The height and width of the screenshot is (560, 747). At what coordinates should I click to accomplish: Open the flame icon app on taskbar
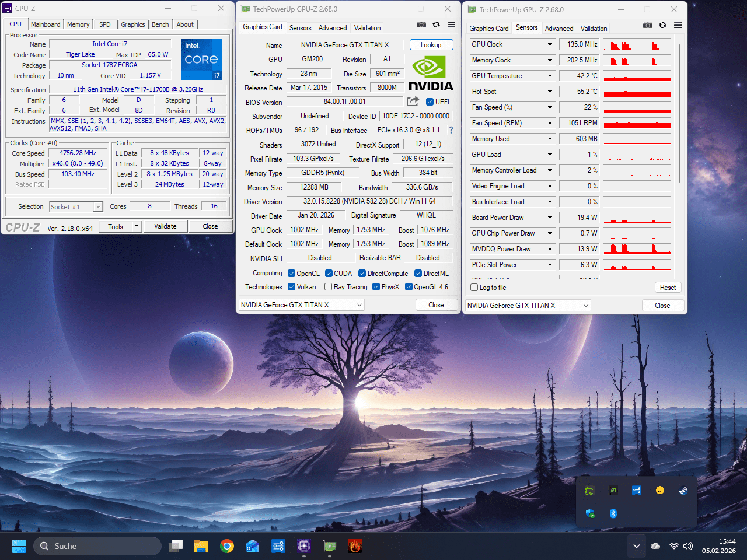pyautogui.click(x=355, y=546)
